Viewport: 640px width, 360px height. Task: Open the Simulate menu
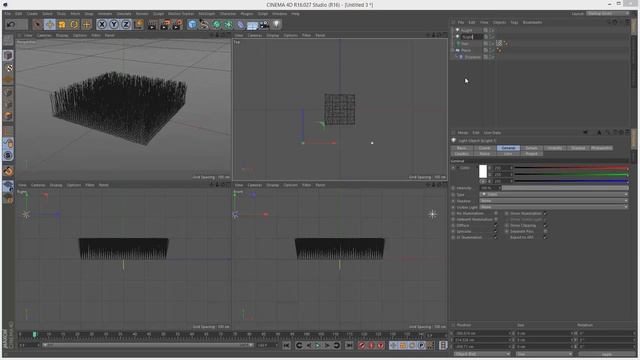click(124, 13)
